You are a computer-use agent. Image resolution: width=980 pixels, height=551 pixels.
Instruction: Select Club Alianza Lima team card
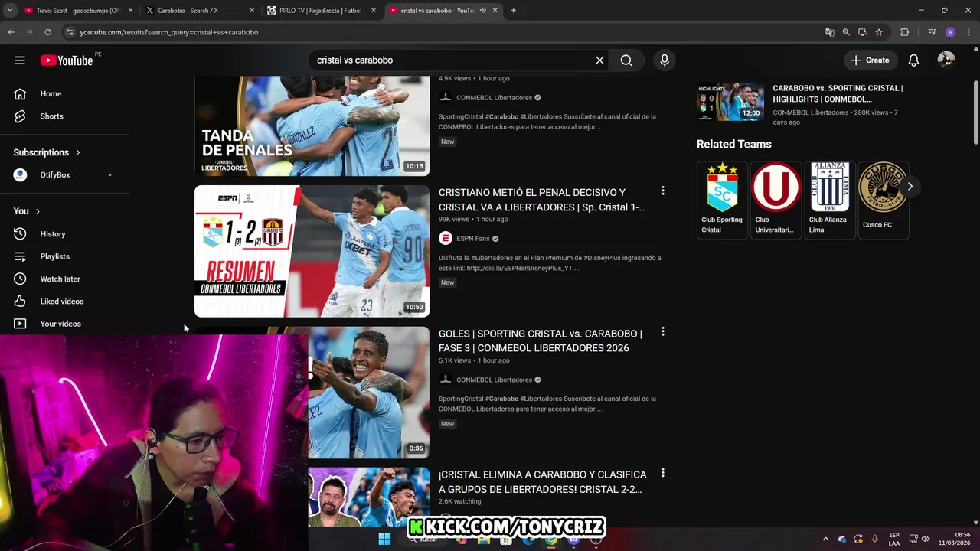click(829, 200)
